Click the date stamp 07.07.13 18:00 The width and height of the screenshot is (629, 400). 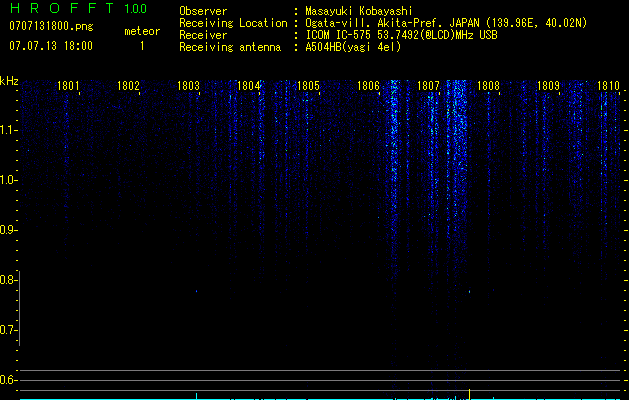pyautogui.click(x=51, y=46)
